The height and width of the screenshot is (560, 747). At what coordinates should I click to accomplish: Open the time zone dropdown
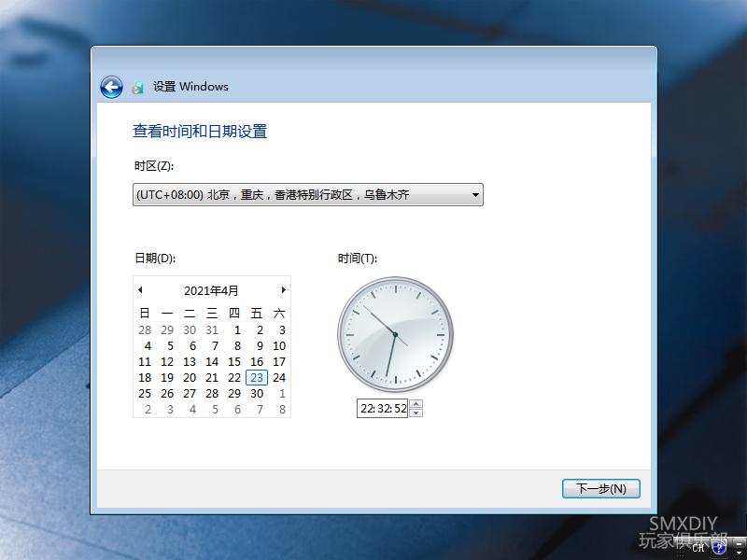308,195
